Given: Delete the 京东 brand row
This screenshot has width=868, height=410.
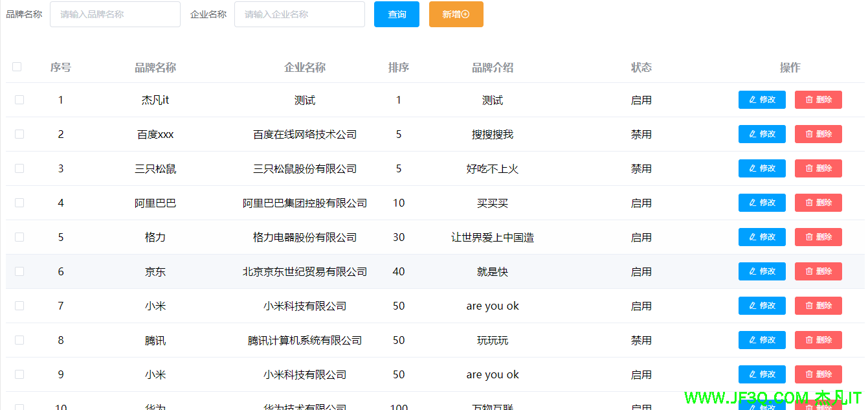Looking at the screenshot, I should (818, 271).
